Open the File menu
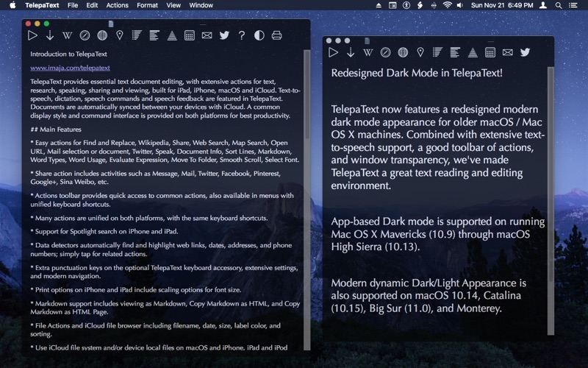The height and width of the screenshot is (368, 588). coord(73,5)
